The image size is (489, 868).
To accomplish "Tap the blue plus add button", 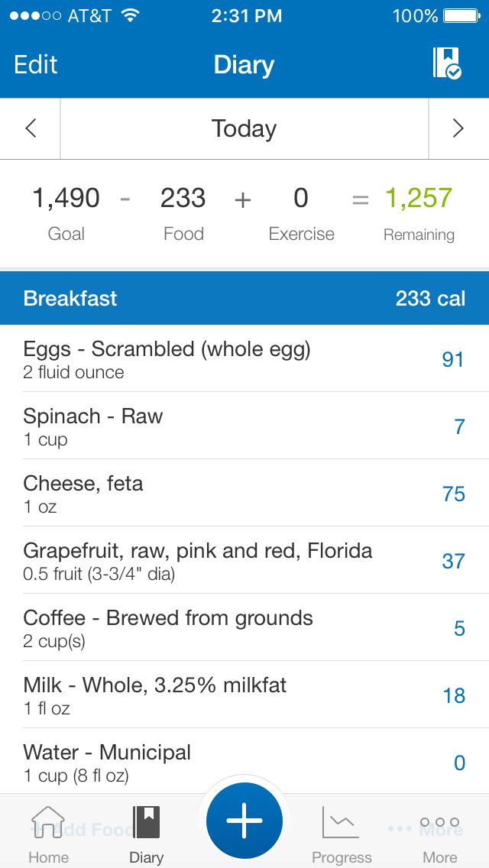I will 244,821.
